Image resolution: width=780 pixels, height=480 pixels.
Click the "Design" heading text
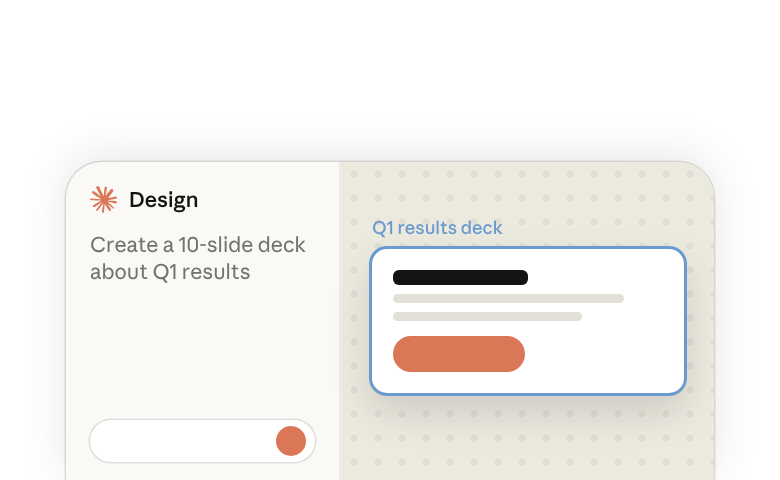(x=164, y=200)
